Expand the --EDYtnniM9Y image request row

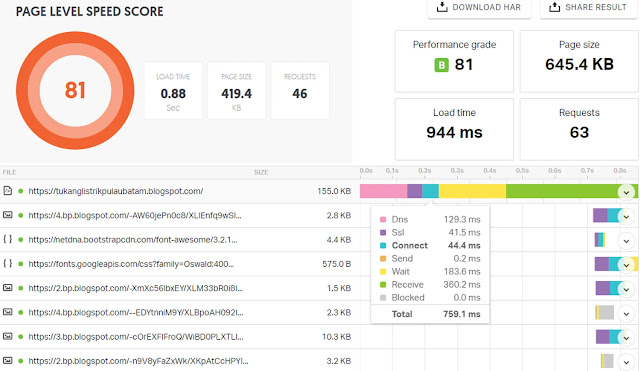click(x=626, y=313)
